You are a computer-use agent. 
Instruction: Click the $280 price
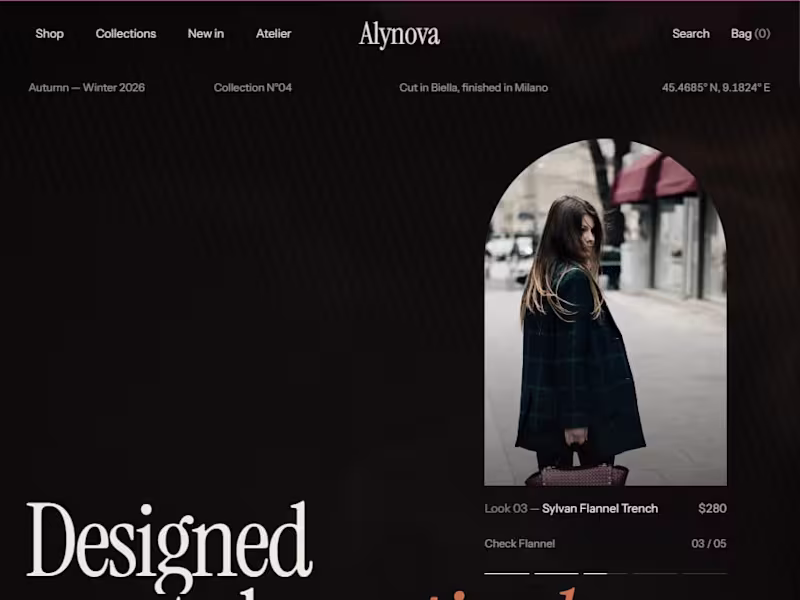tap(712, 509)
